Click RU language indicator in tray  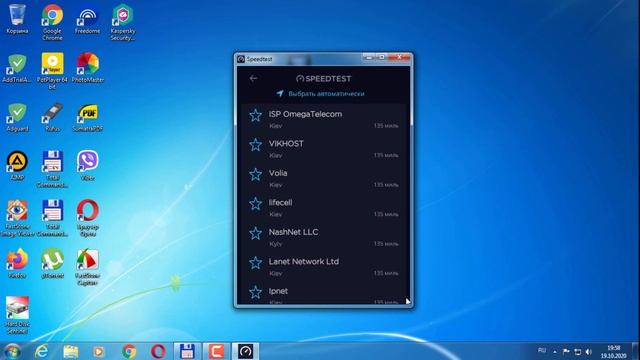(542, 351)
